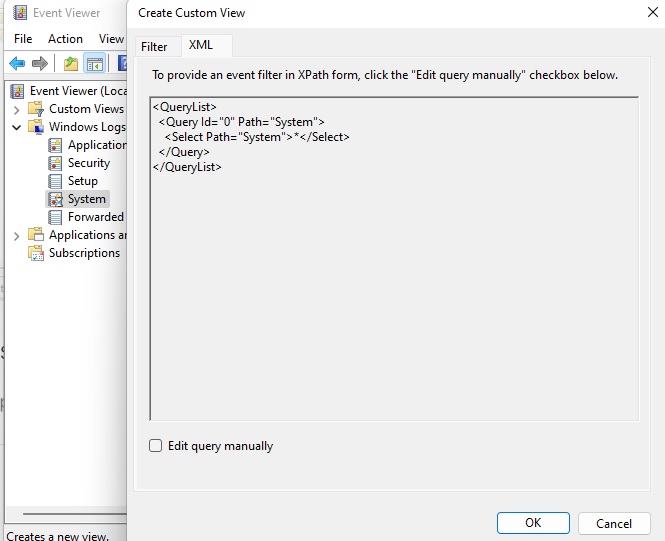665x541 pixels.
Task: Expand the Custom Views node
Action: point(17,110)
